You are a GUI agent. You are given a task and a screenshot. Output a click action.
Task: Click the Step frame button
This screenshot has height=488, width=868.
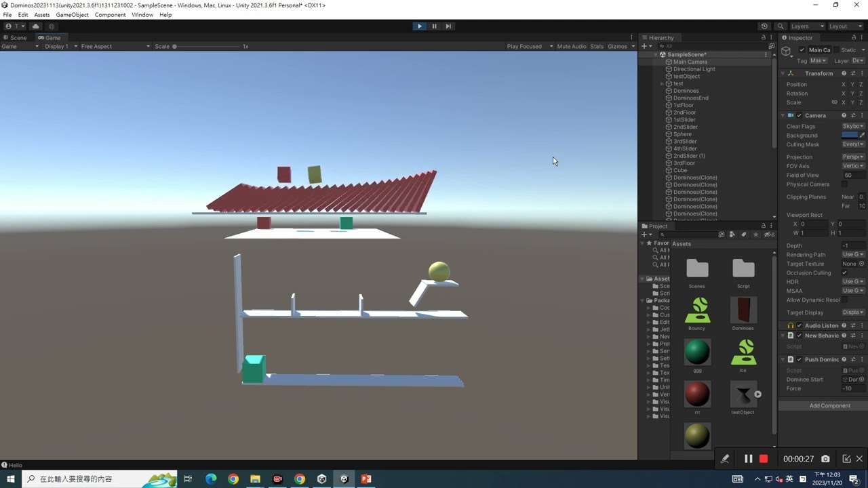pos(448,26)
